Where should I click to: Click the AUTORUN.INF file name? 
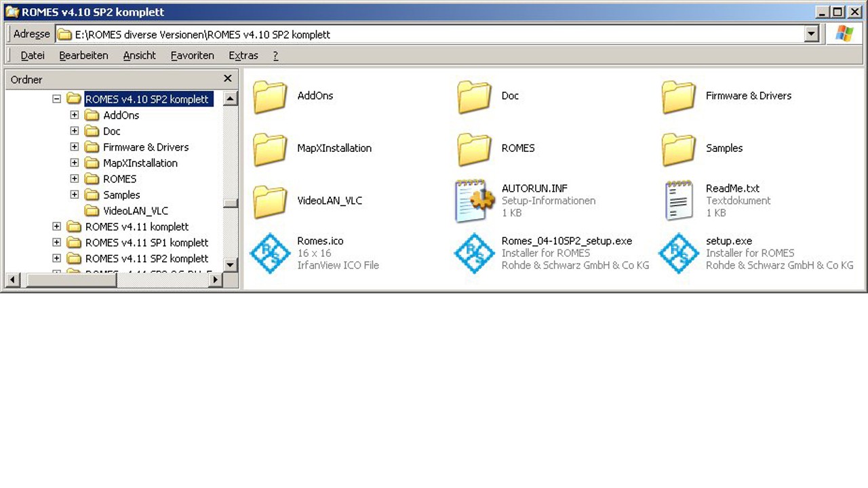(534, 188)
